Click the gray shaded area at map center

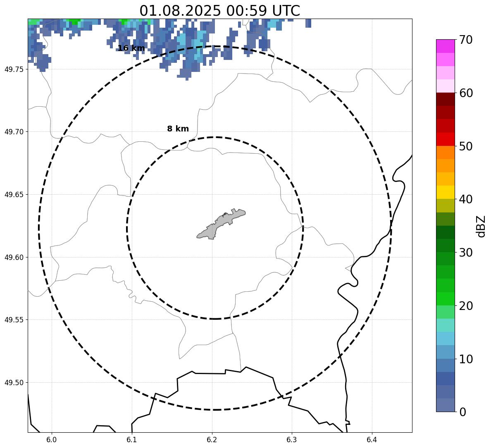point(221,224)
